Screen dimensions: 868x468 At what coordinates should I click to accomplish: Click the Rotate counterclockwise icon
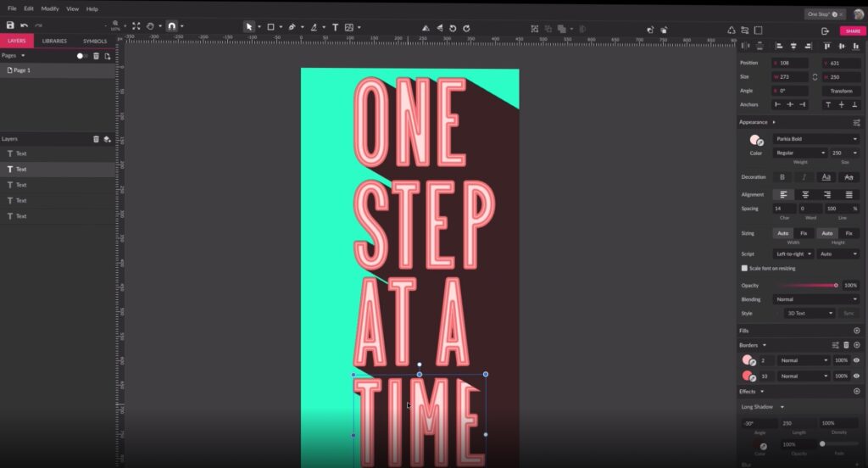(x=453, y=28)
